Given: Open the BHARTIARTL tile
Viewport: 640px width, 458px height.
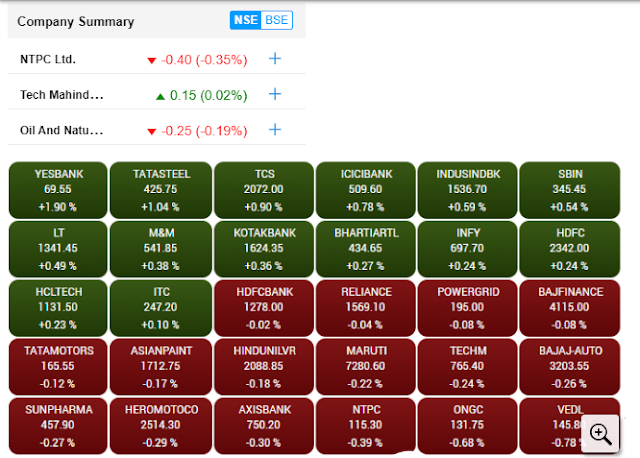Looking at the screenshot, I should pyautogui.click(x=366, y=249).
